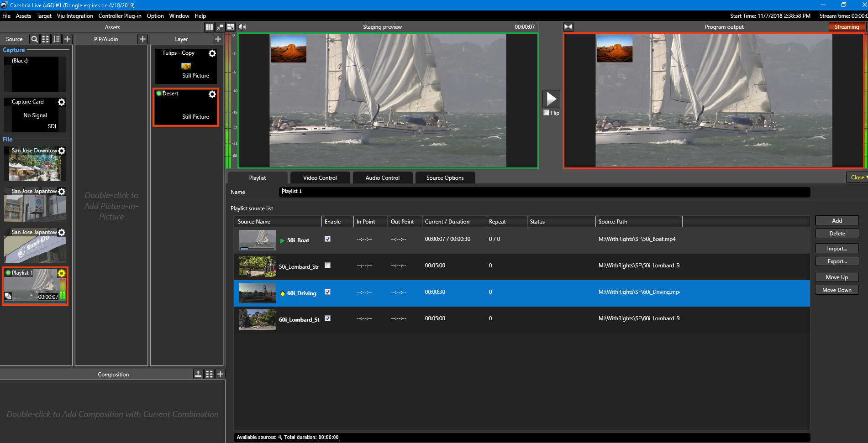This screenshot has width=868, height=443.
Task: Click the search icon in Source panel
Action: (34, 39)
